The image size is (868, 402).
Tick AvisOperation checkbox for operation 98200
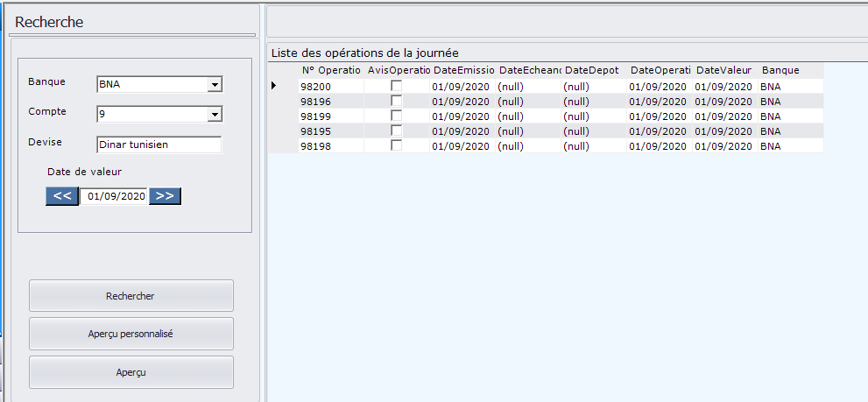(397, 86)
